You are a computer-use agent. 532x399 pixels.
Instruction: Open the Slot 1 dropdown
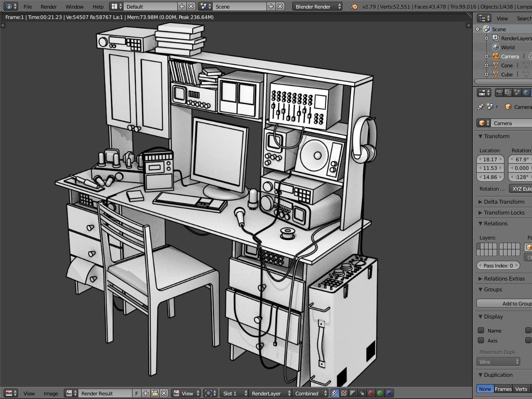[x=234, y=393]
